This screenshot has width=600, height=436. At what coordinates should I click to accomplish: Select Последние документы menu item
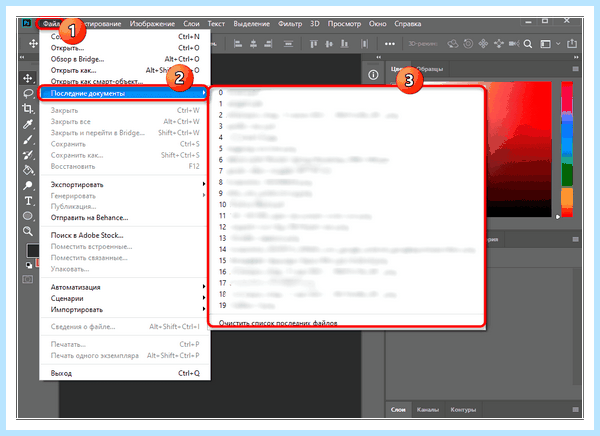[124, 93]
